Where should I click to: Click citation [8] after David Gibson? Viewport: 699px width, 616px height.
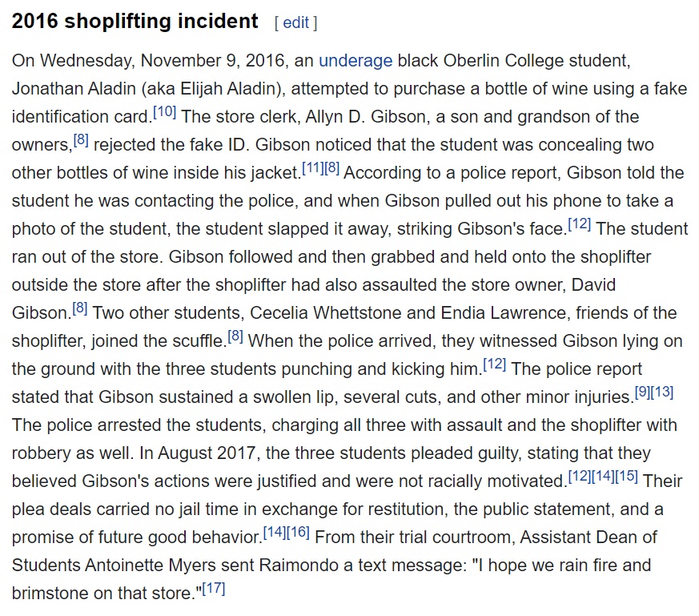pyautogui.click(x=80, y=308)
